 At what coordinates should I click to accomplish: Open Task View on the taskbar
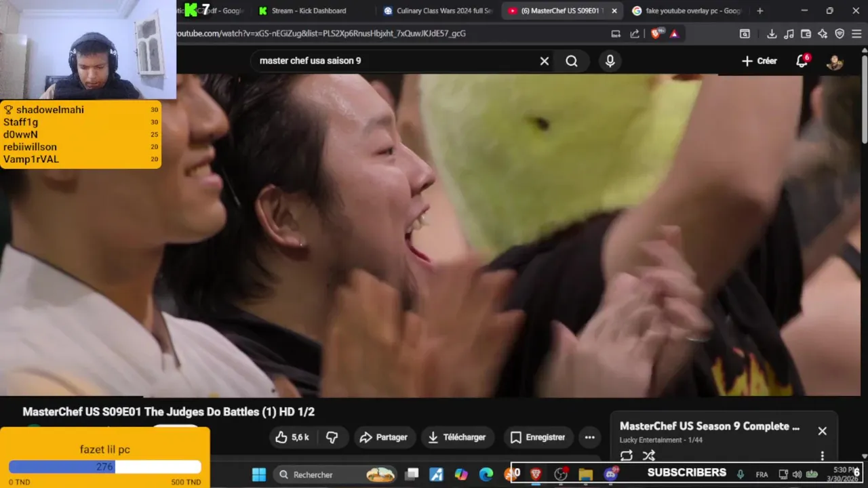(x=412, y=474)
